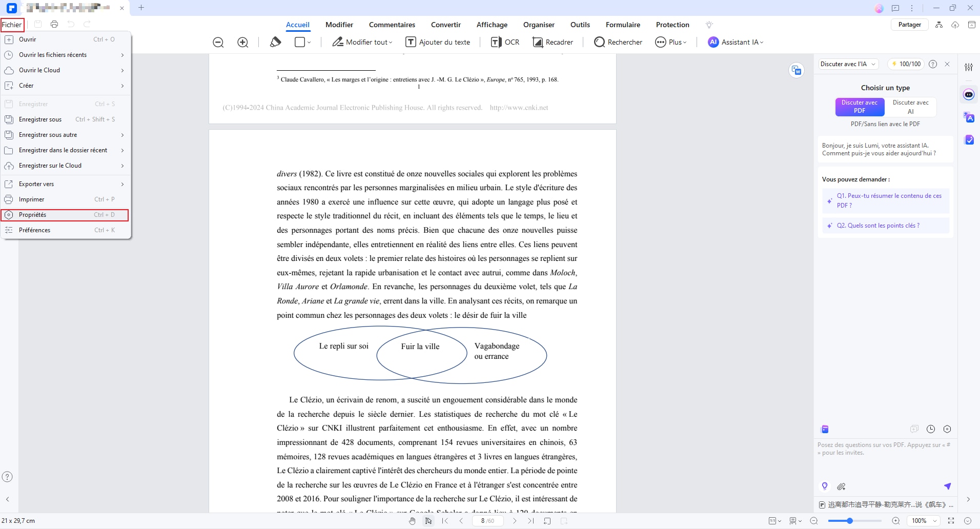Screen dimensions: 980x529
Task: Click the help question mark at bottom left
Action: click(7, 477)
